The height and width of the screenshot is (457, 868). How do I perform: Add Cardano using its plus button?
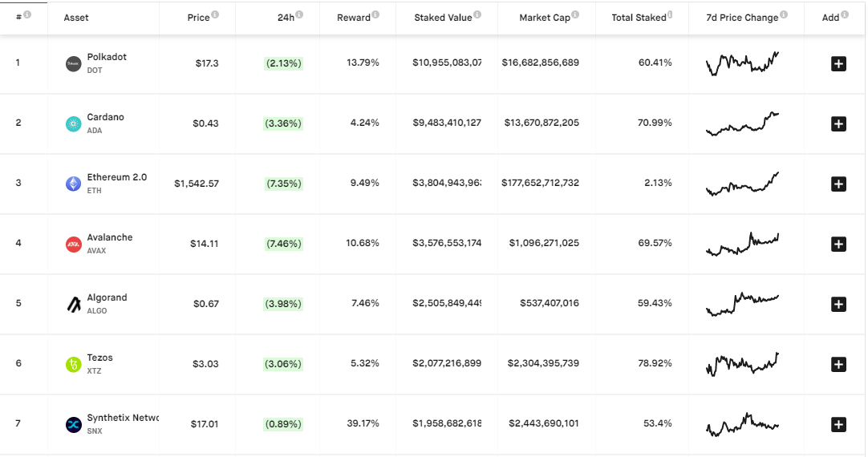(x=838, y=124)
